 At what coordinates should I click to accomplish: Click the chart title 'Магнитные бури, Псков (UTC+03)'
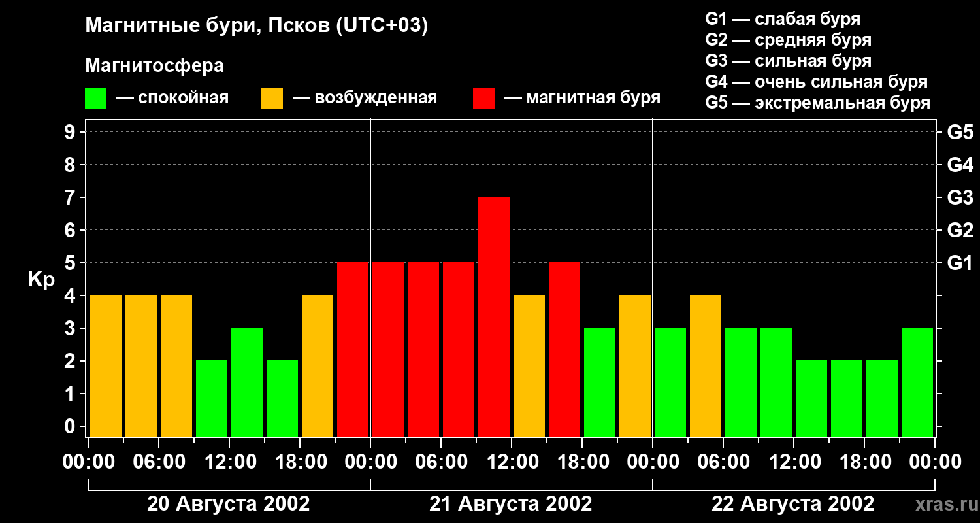[x=257, y=26]
